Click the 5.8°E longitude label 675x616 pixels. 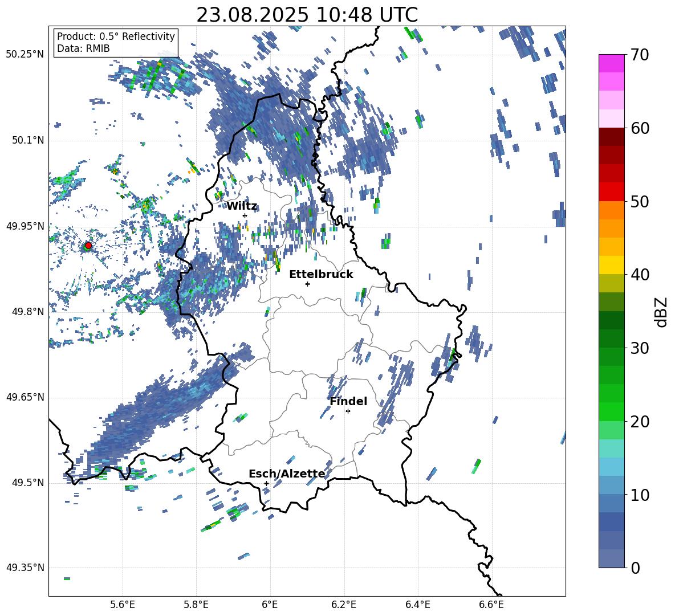[x=196, y=605]
